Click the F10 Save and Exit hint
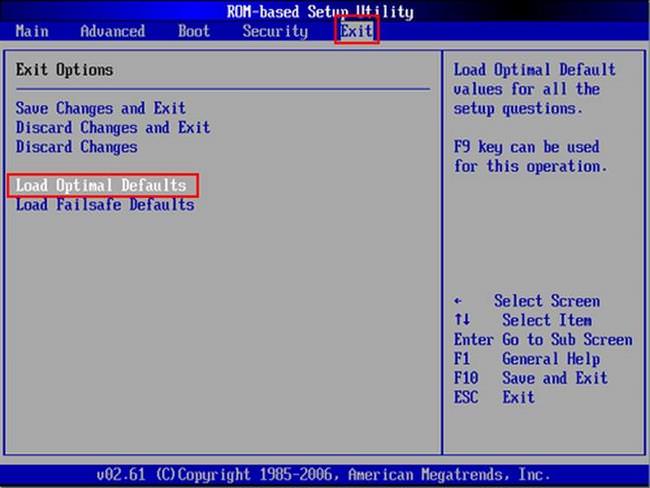 tap(531, 378)
